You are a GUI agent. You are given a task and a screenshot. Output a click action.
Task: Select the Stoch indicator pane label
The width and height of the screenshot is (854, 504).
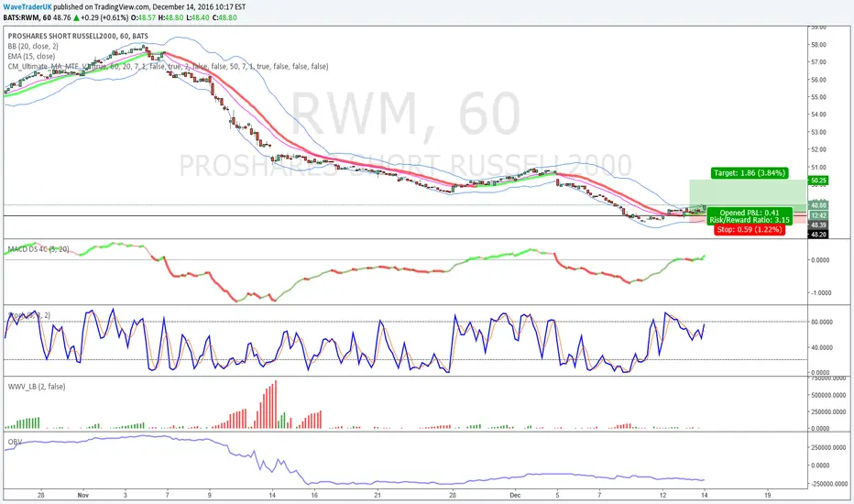tap(29, 315)
